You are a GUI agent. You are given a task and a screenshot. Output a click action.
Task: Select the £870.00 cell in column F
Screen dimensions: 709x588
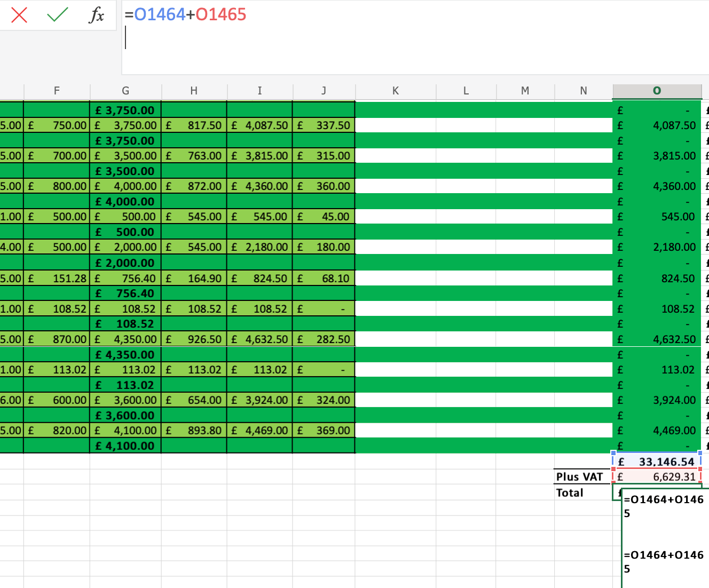57,339
